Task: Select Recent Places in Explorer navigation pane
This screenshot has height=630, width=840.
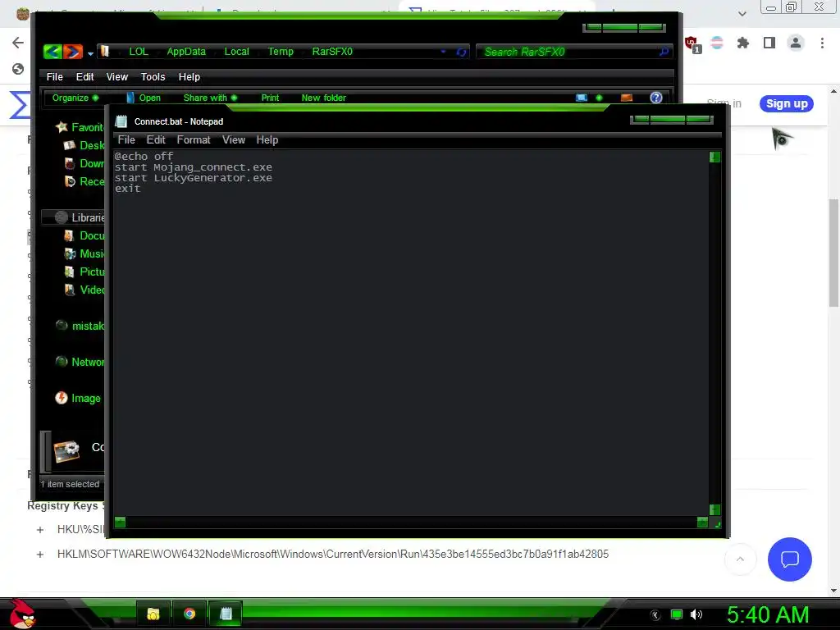Action: (x=84, y=181)
